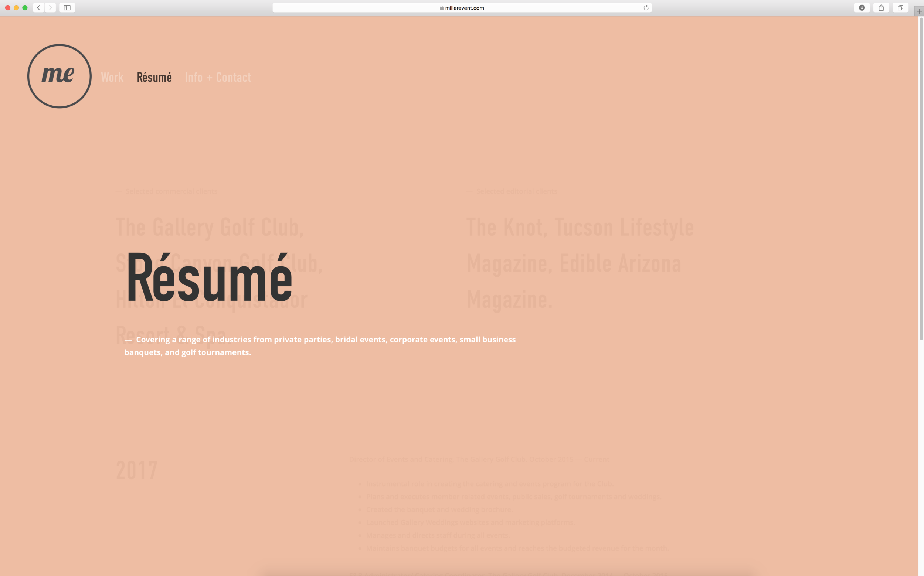Toggle the Safari sidebar button
Viewport: 924px width, 576px height.
[67, 8]
